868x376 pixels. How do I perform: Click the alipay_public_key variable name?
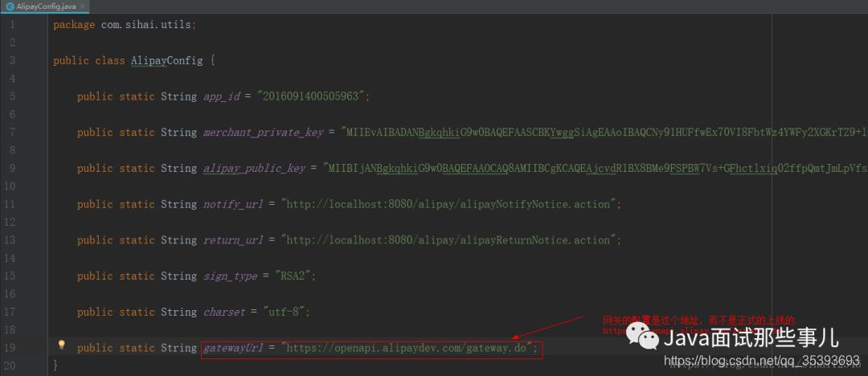point(254,169)
